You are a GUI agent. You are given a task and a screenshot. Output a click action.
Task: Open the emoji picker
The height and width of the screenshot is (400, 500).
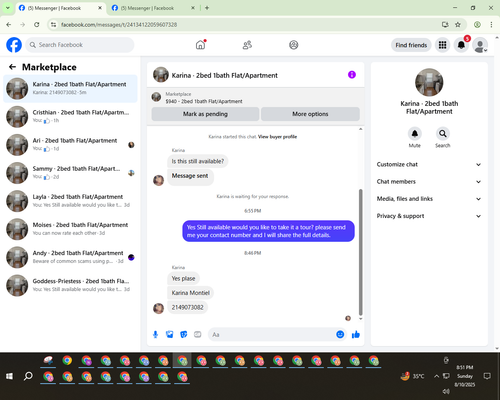[340, 334]
